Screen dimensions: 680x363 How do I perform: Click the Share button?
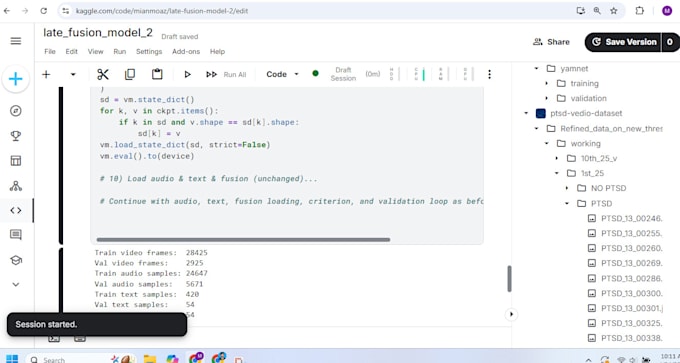click(x=551, y=42)
